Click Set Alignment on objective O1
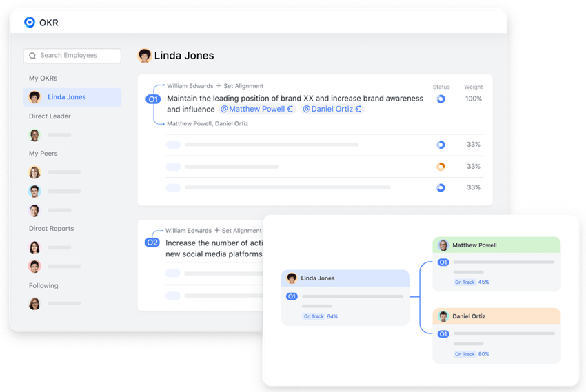Screen dimensions: 586x392 click(x=240, y=86)
